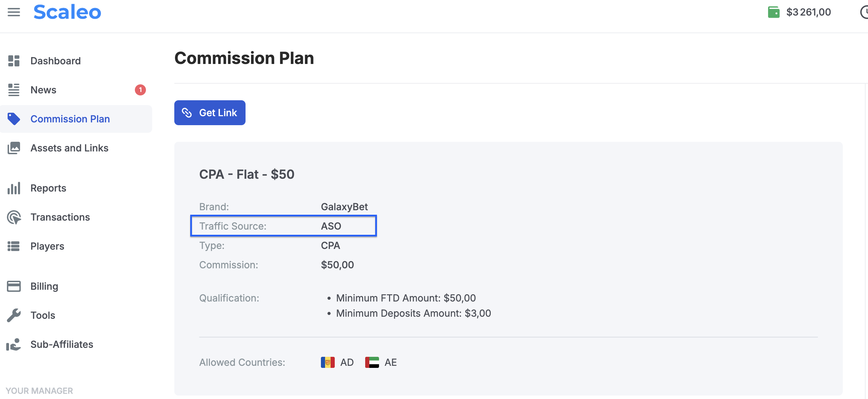Click the Tools wrench icon

pos(14,315)
